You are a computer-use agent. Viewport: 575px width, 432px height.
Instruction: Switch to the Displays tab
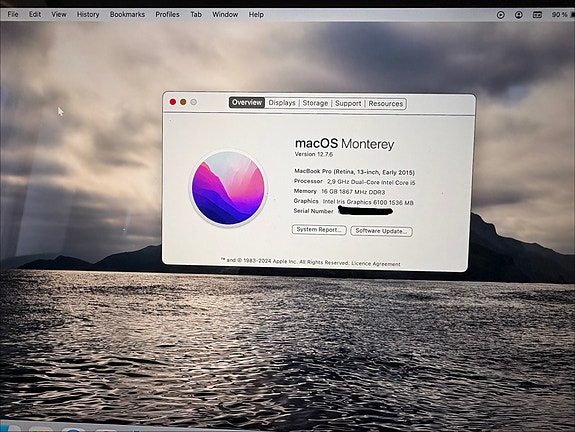(282, 103)
